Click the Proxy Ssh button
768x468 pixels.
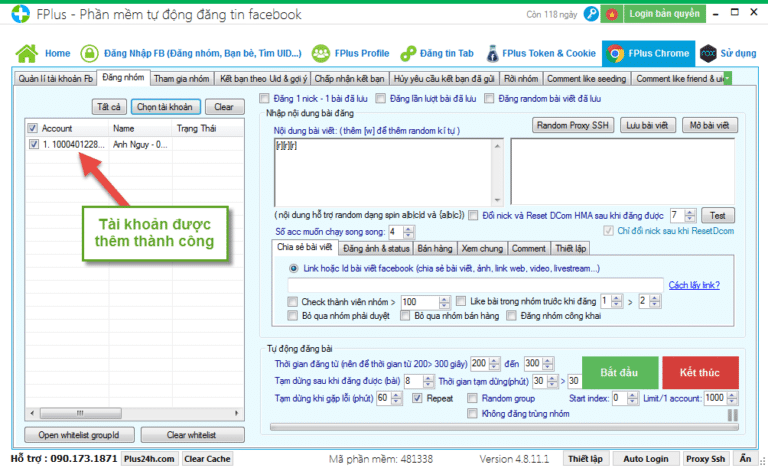click(x=705, y=459)
